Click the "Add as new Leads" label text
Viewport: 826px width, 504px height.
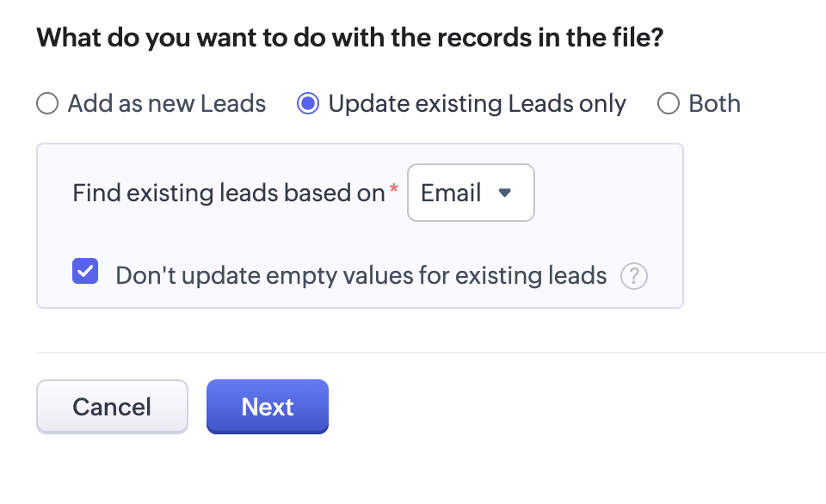(x=166, y=104)
